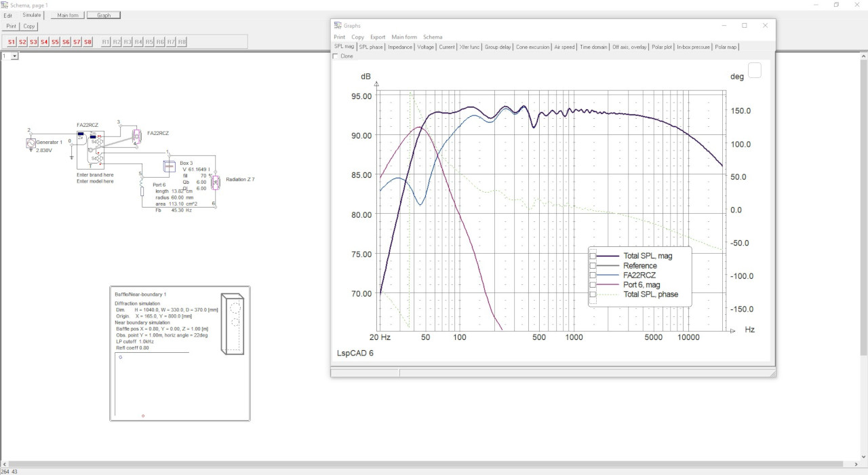Open the Export menu in Graphs window
This screenshot has width=868, height=475.
pos(378,37)
